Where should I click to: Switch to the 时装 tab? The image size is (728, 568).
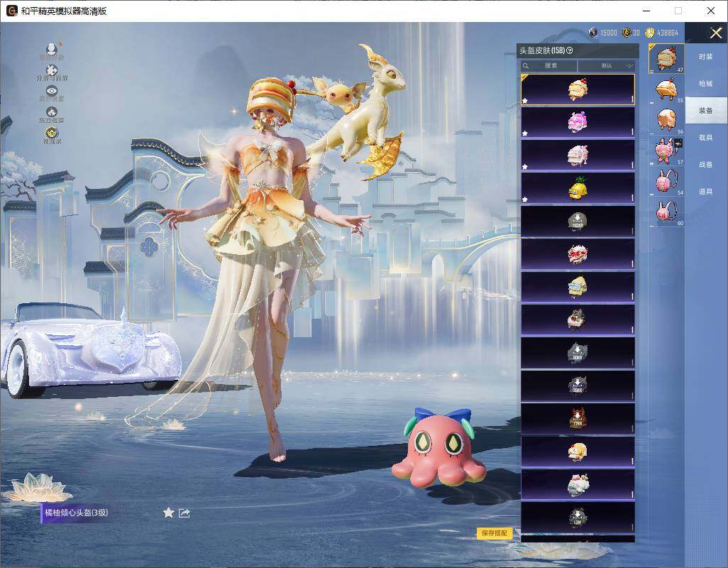click(x=706, y=57)
